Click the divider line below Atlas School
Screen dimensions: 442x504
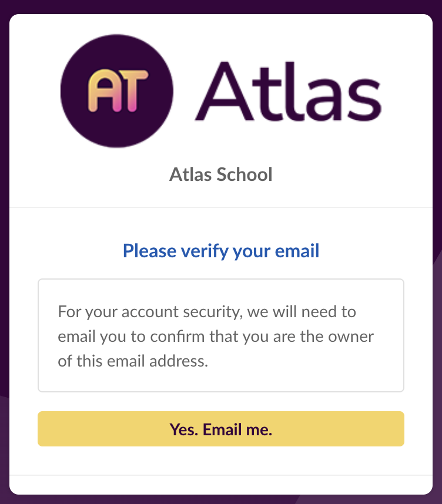click(x=221, y=207)
